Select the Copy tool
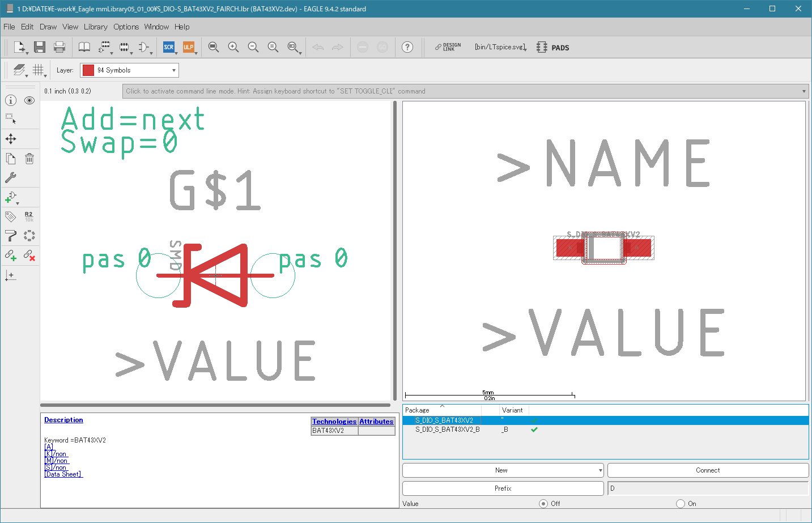The image size is (812, 523). click(x=11, y=159)
